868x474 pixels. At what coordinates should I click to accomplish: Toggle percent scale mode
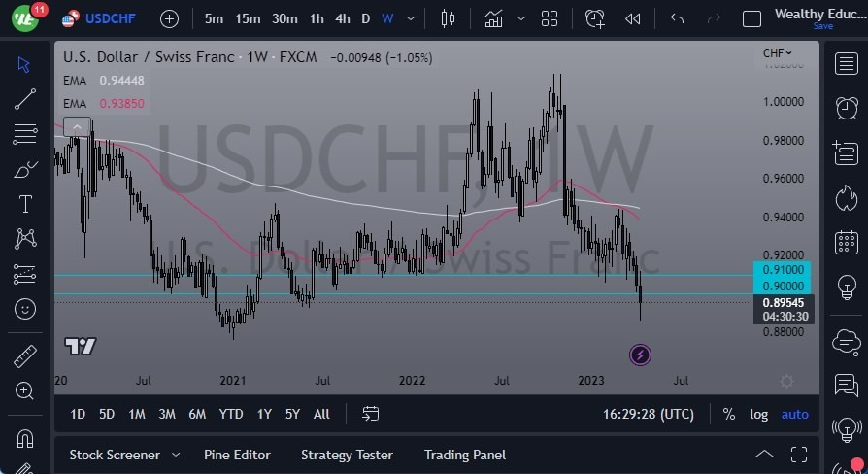click(729, 414)
